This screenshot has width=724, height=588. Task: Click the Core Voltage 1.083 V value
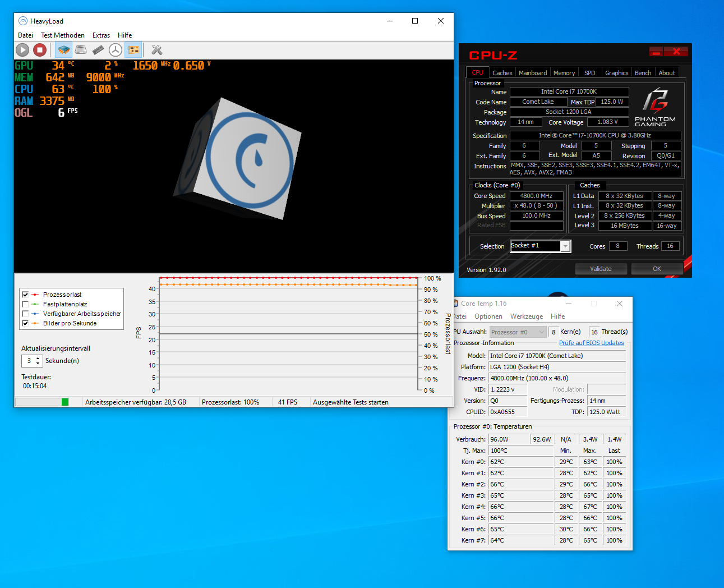[607, 122]
